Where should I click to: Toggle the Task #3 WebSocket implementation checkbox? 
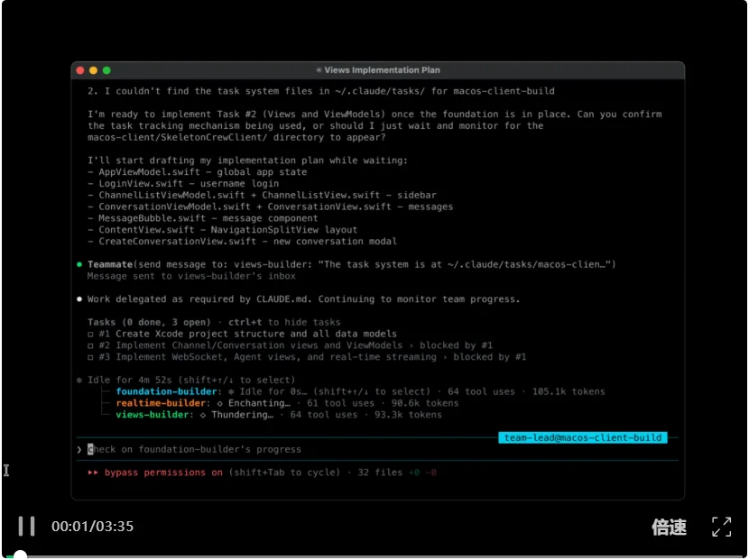click(x=91, y=357)
